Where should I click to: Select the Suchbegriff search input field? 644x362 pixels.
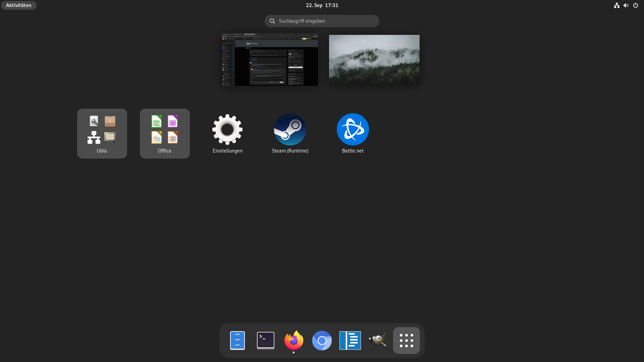[322, 21]
